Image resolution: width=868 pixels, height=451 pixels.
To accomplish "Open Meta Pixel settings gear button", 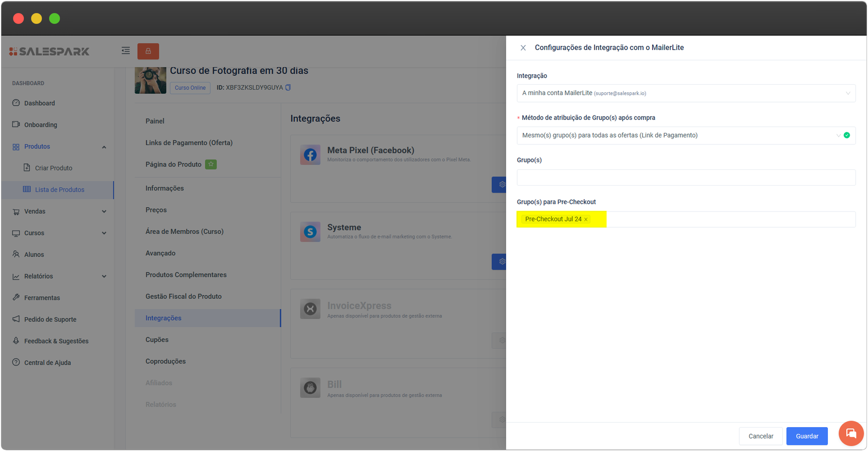I will (x=500, y=185).
